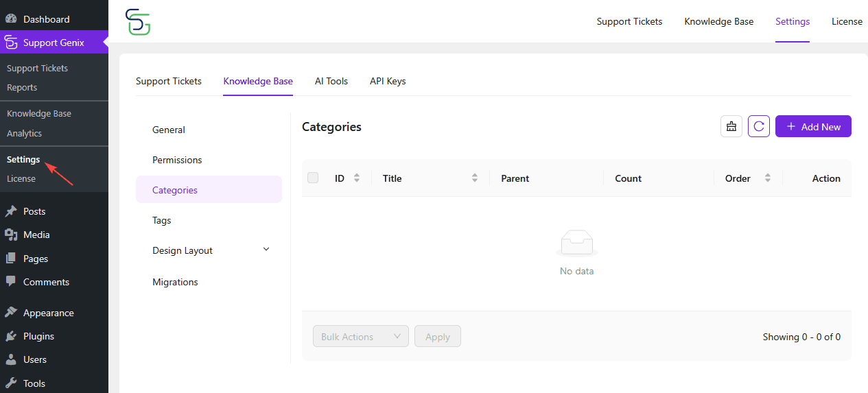The height and width of the screenshot is (393, 868).
Task: Click the Support Genix sidebar menu icon
Action: coord(11,43)
